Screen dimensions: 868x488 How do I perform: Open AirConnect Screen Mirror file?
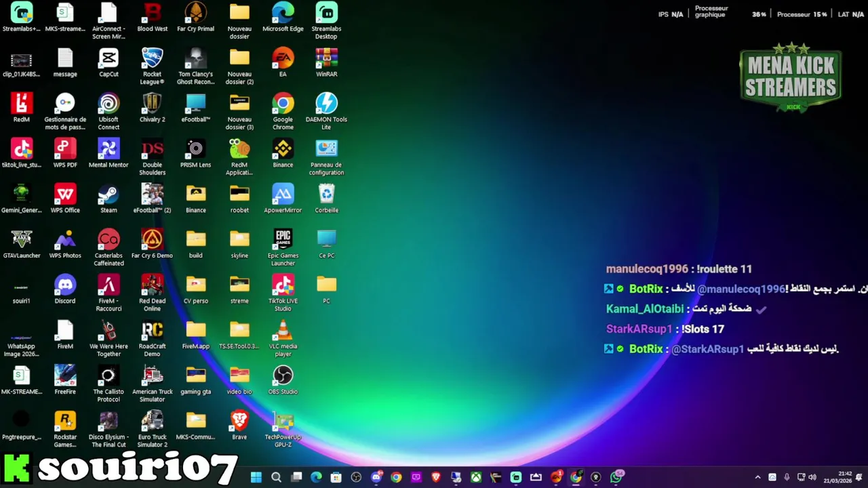tap(108, 20)
